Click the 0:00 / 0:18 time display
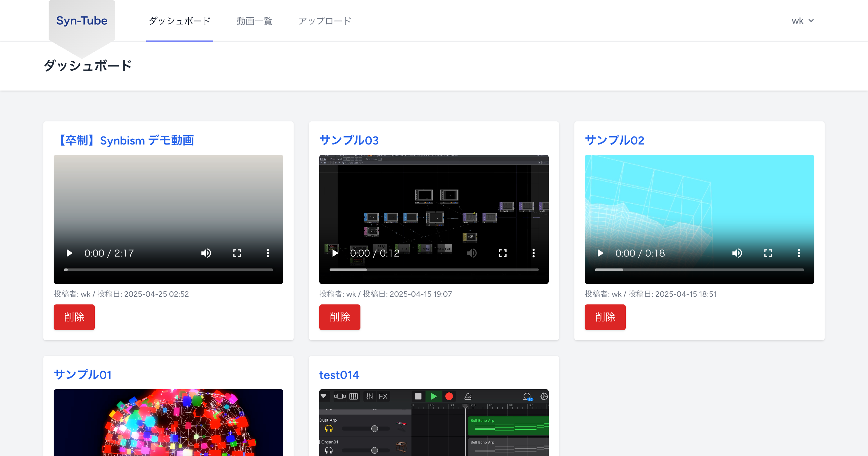 [640, 253]
